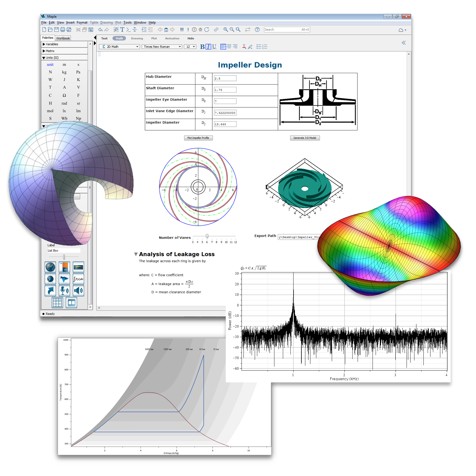Click the data table component icon
Image resolution: width=476 pixels, height=476 pixels.
click(x=57, y=303)
